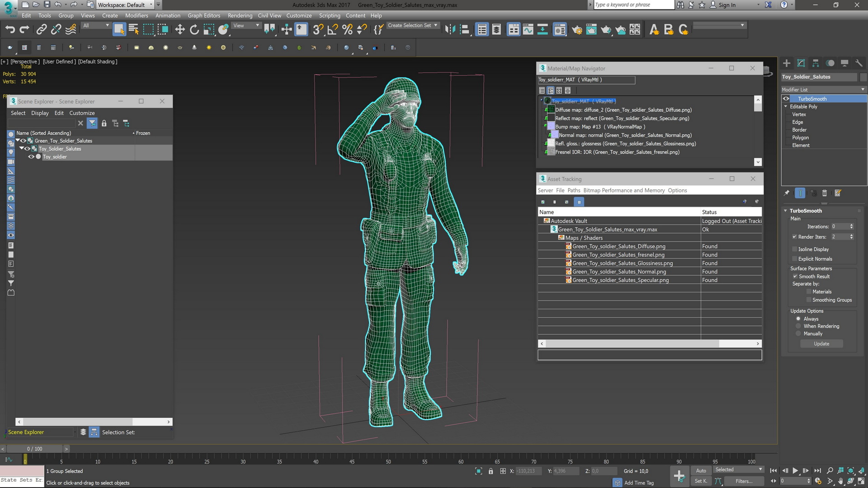Open the selection filter All dropdown
The width and height of the screenshot is (868, 488).
click(96, 26)
